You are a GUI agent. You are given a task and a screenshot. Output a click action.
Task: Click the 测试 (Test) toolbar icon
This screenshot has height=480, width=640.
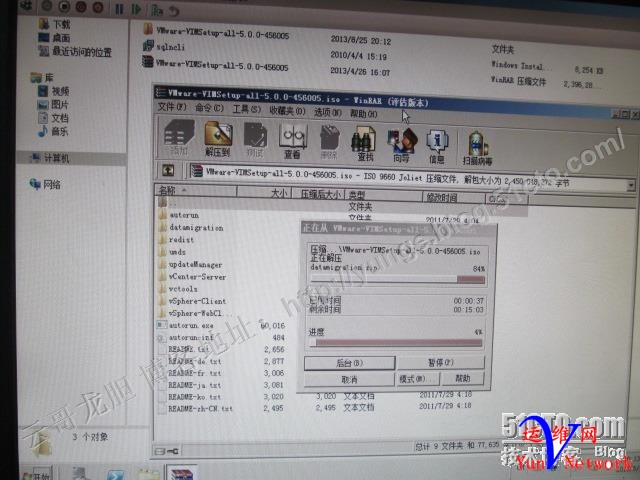pyautogui.click(x=255, y=140)
